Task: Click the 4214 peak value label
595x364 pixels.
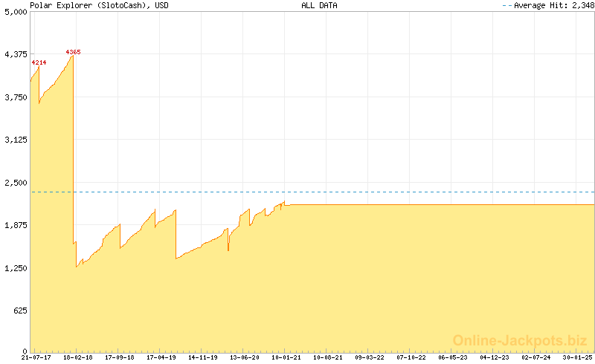Action: tap(39, 62)
